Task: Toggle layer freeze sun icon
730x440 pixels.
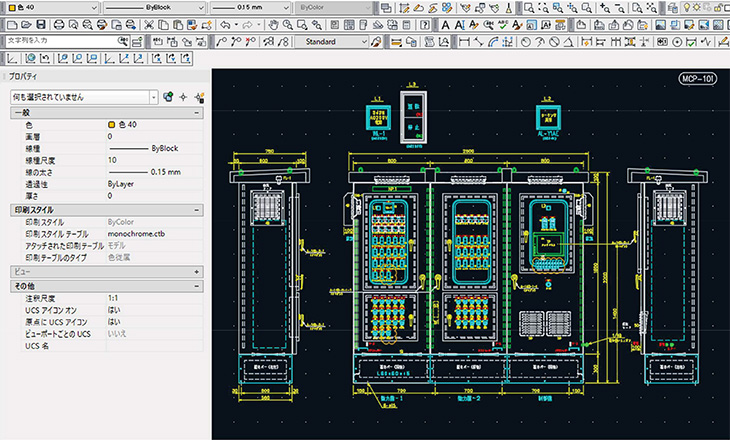Action: click(x=696, y=7)
